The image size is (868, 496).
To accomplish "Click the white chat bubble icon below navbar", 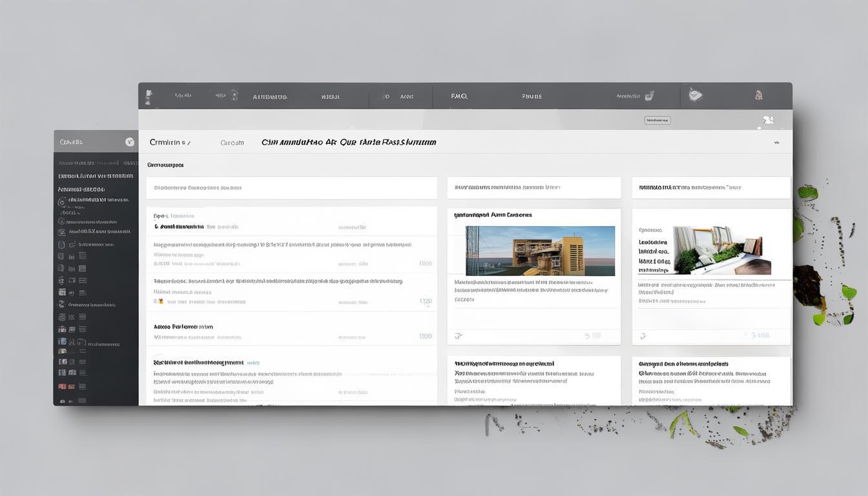I will tap(768, 120).
